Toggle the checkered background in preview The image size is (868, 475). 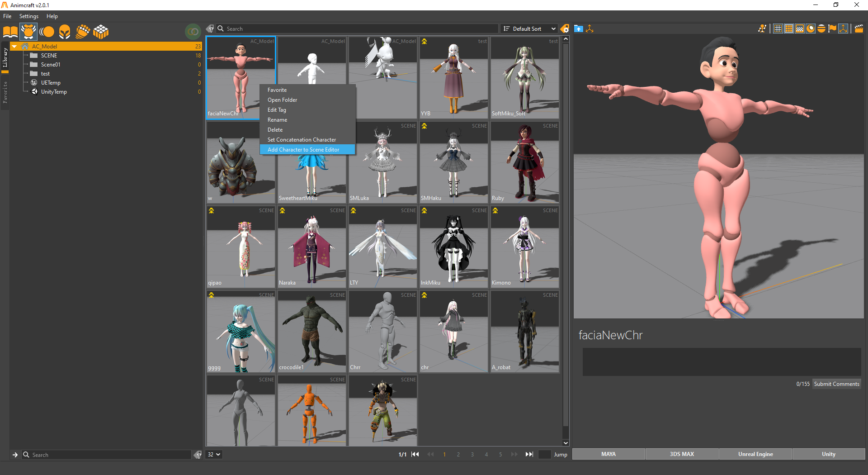coord(800,28)
